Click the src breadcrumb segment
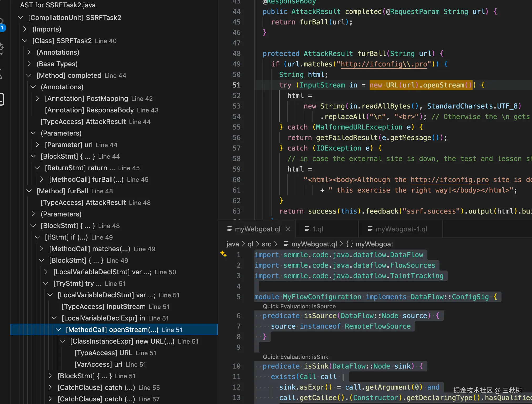532x404 pixels. (x=266, y=244)
